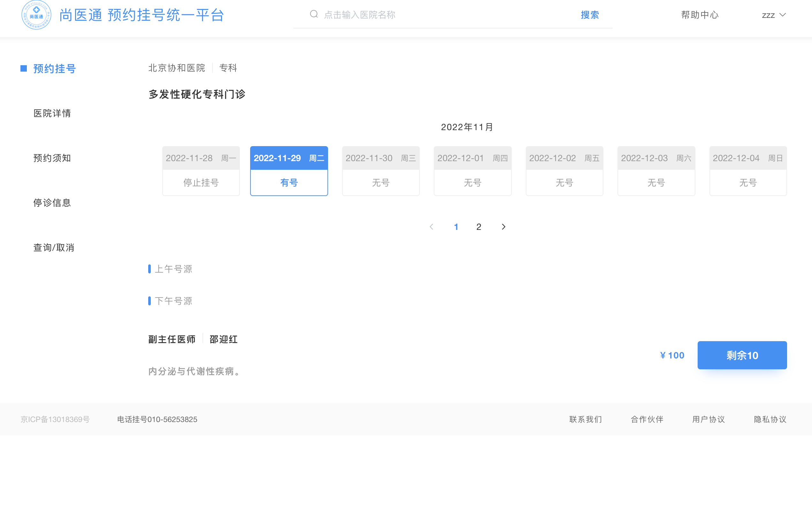Open 合作伙伴 footer link
This screenshot has width=812, height=525.
click(647, 419)
